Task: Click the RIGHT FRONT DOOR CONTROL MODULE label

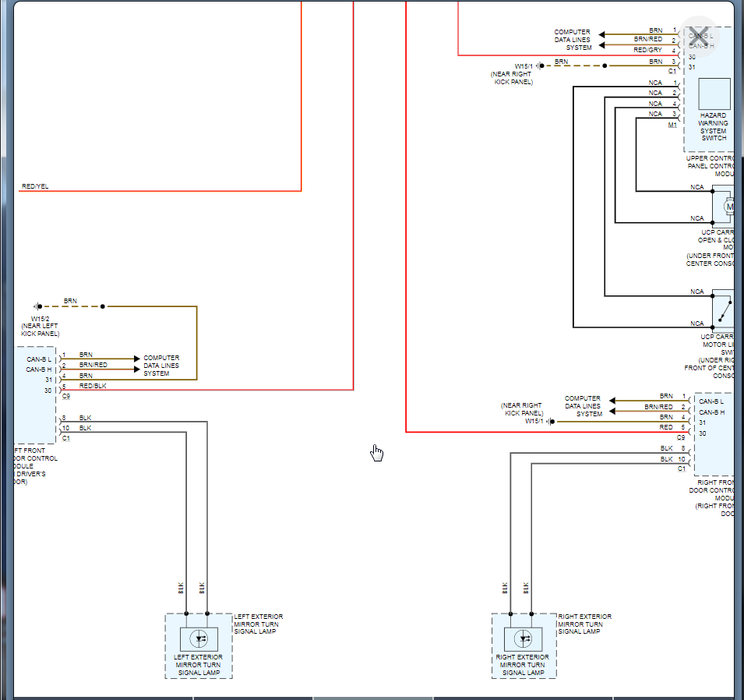Action: point(711,498)
